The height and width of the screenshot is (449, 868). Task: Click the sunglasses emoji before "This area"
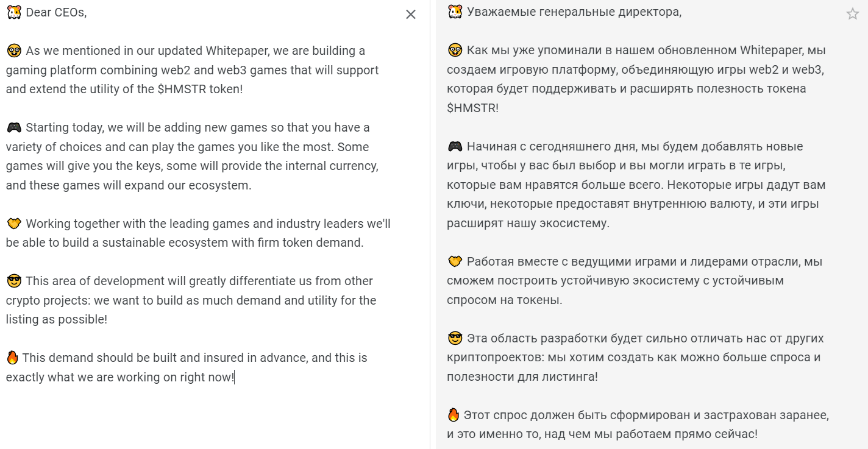click(13, 281)
